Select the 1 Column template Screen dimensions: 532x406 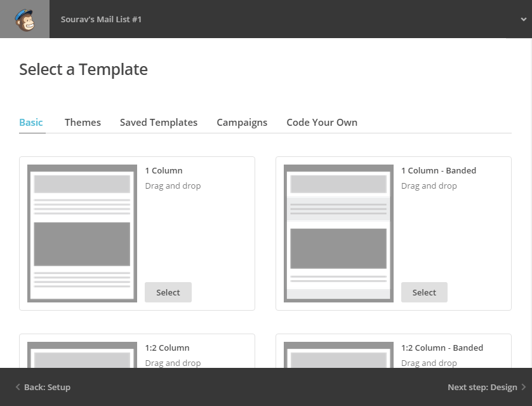pyautogui.click(x=168, y=292)
